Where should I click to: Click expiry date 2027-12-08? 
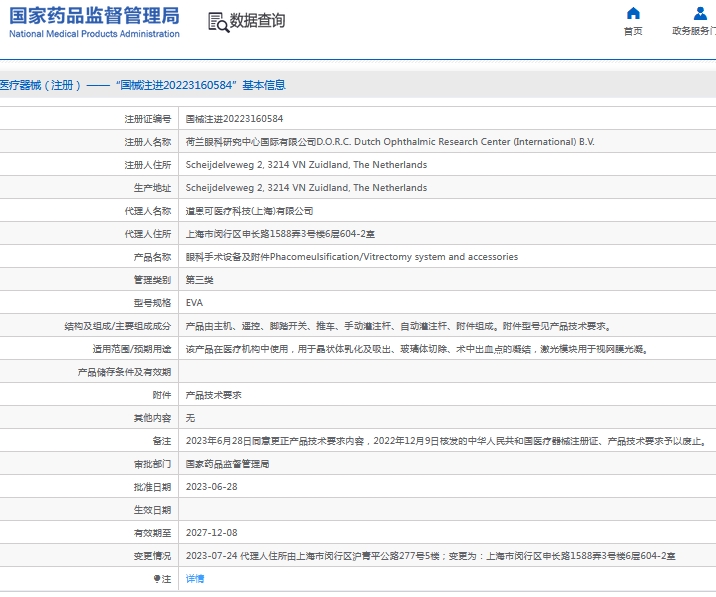click(x=211, y=533)
